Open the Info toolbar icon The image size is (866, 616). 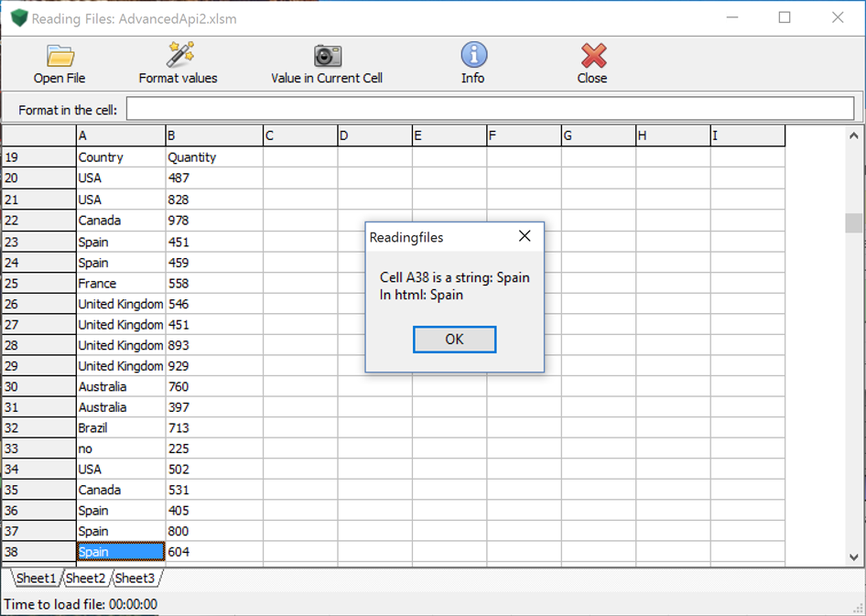tap(473, 56)
